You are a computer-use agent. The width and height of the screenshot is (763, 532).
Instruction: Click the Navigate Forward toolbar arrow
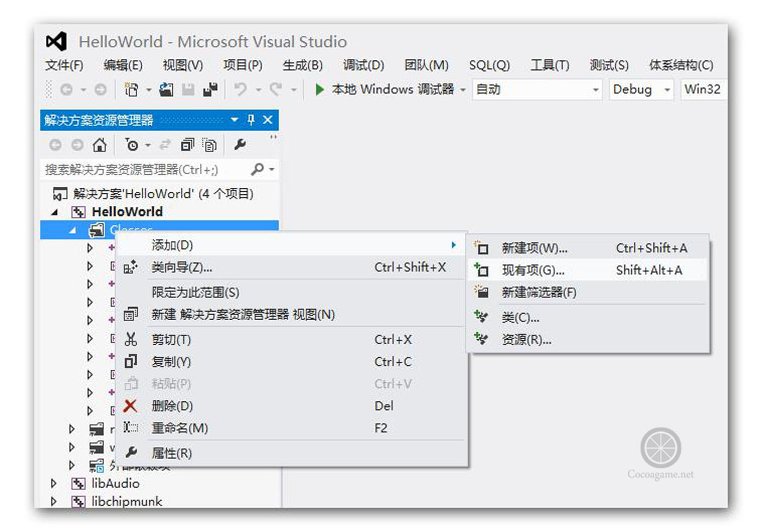(x=100, y=89)
